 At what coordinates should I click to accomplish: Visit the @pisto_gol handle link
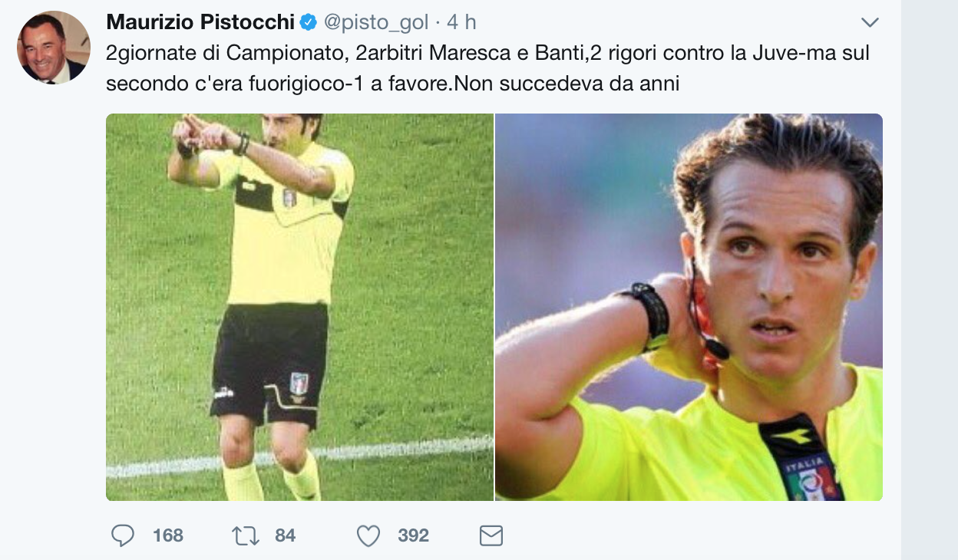click(x=376, y=23)
